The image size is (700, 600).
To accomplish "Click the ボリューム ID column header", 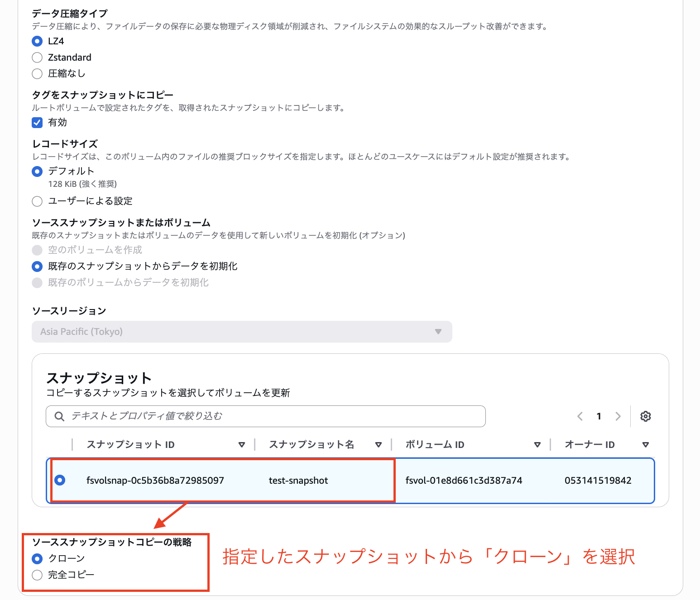I will tap(435, 445).
